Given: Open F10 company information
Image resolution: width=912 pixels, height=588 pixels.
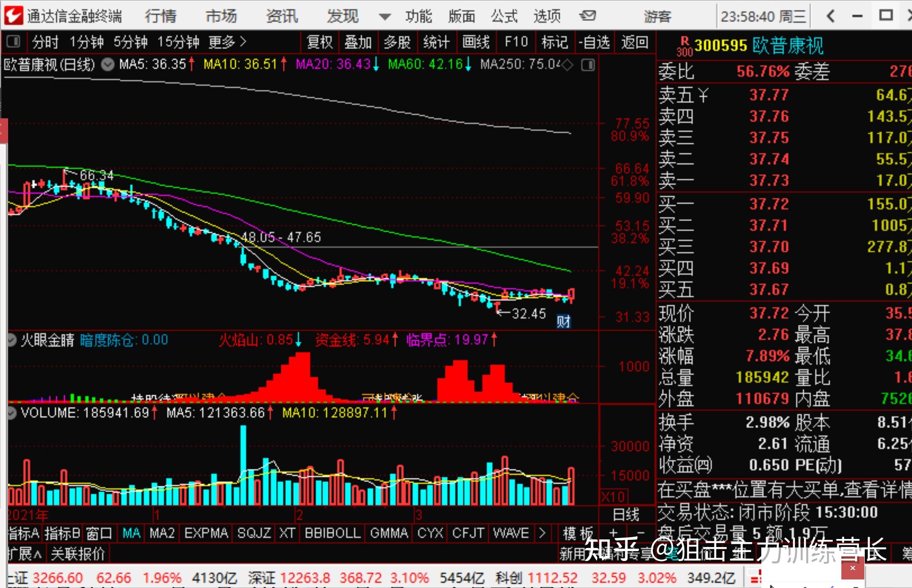Looking at the screenshot, I should (516, 42).
